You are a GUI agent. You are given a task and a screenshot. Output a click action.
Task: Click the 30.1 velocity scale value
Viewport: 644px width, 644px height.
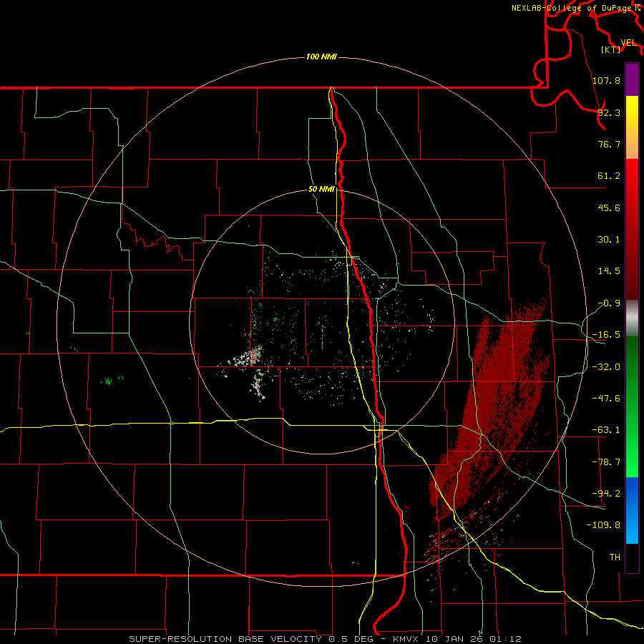(x=609, y=240)
